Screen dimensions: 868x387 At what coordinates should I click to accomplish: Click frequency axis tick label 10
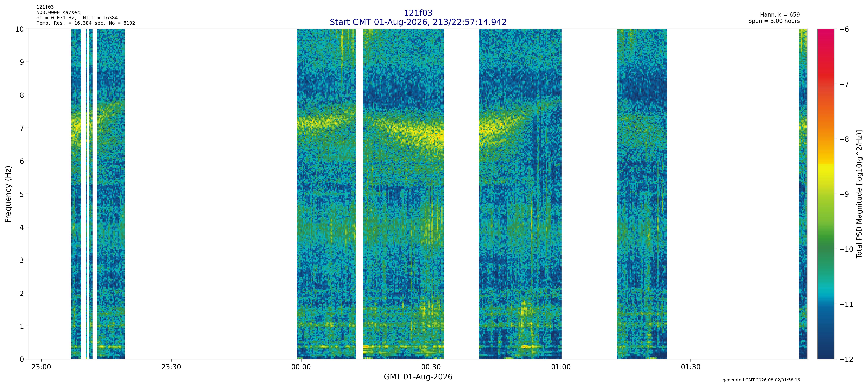pos(20,29)
